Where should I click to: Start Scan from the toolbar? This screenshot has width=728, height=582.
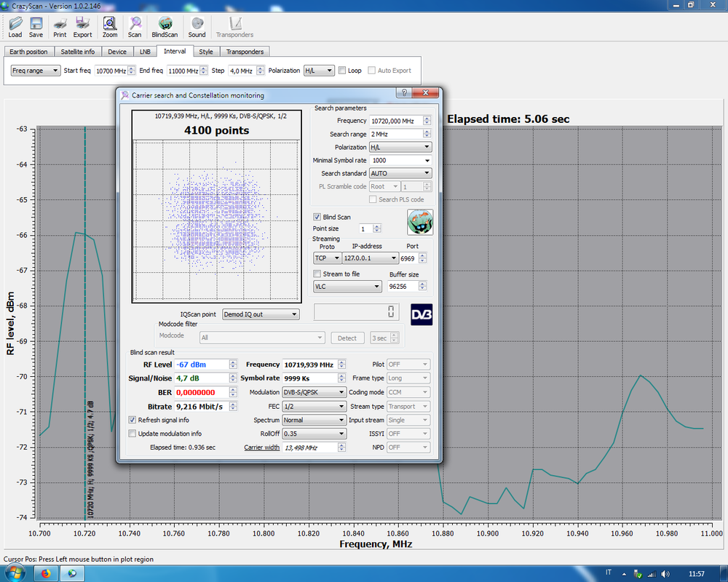pyautogui.click(x=135, y=27)
